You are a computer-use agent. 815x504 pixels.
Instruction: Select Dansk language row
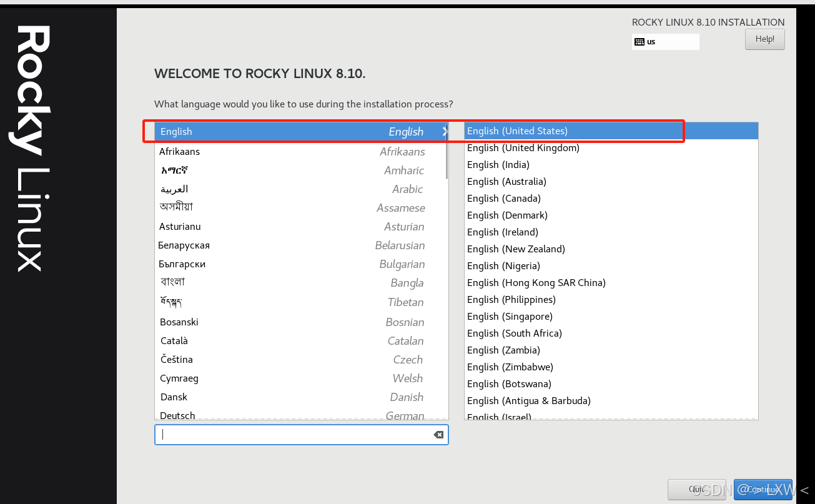(x=301, y=397)
